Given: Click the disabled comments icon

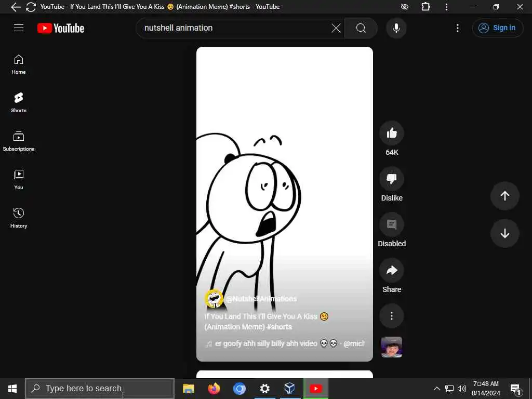Looking at the screenshot, I should (392, 224).
